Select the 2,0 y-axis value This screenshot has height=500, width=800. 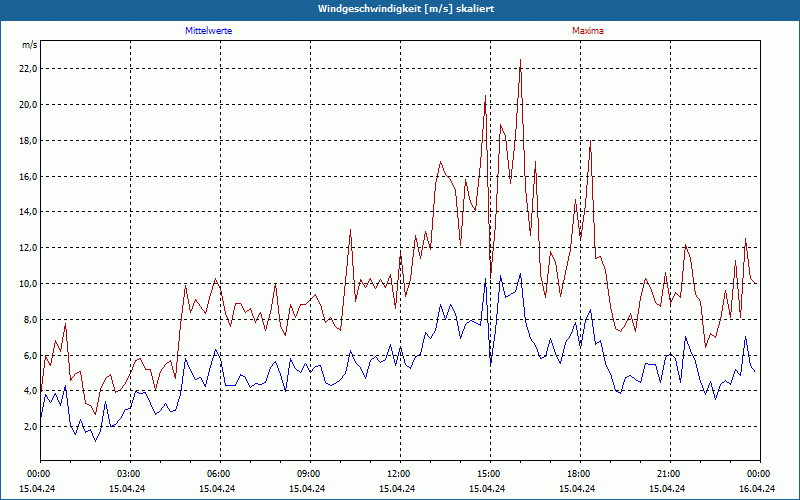[x=31, y=427]
